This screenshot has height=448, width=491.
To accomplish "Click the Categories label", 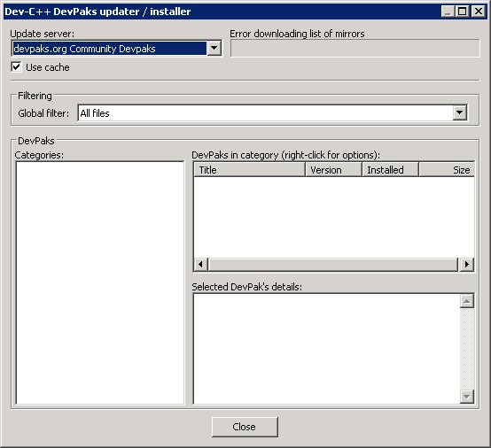I will [x=39, y=155].
